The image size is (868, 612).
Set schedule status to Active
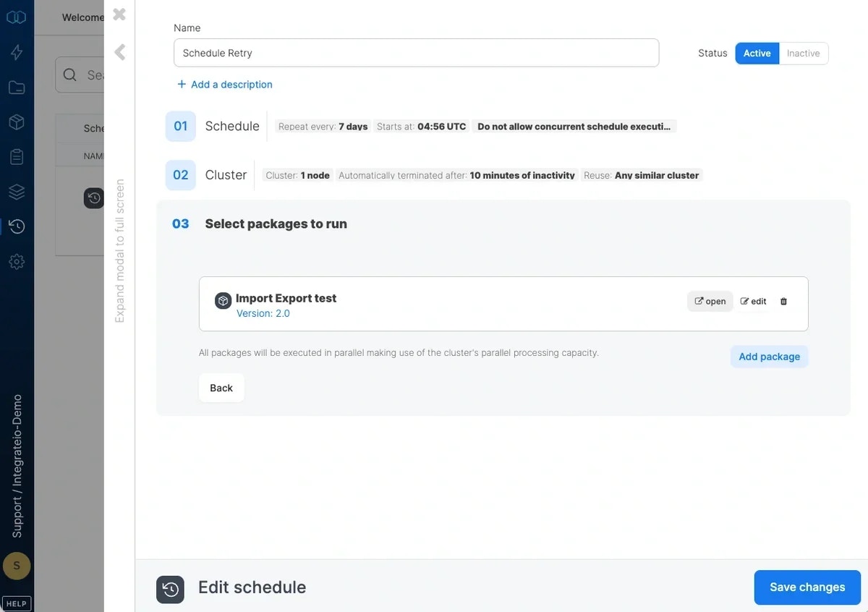tap(757, 53)
